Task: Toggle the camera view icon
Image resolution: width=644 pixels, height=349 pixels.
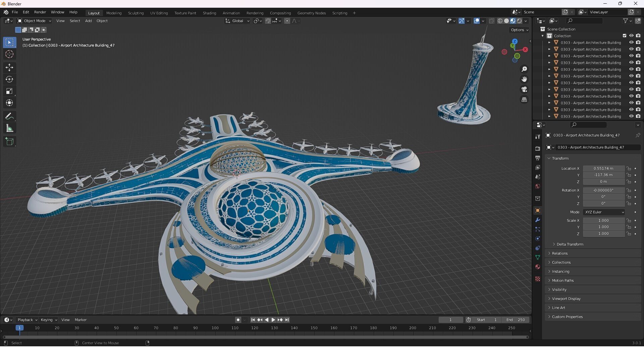Action: click(524, 89)
